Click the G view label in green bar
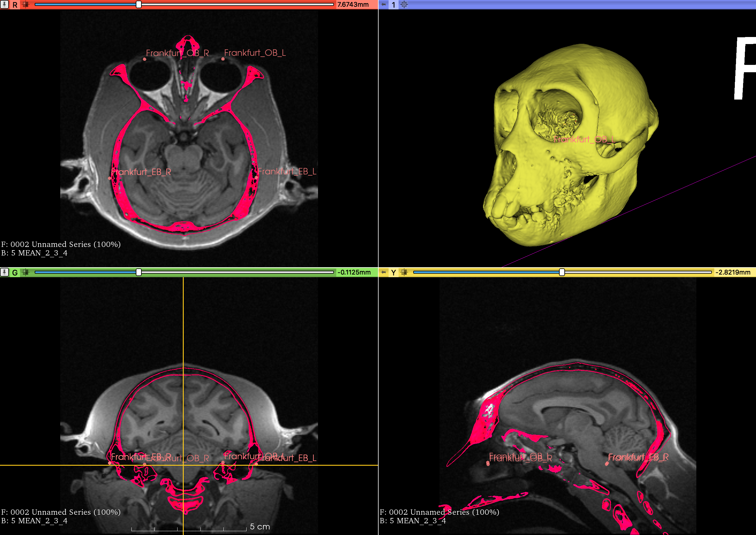This screenshot has width=756, height=535. (x=15, y=272)
